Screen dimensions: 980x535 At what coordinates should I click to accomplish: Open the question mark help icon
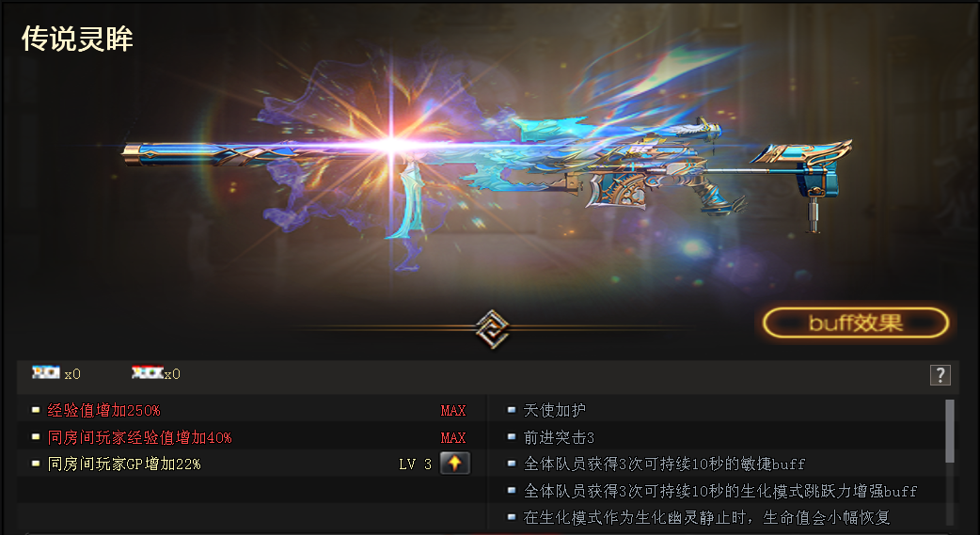[x=940, y=374]
